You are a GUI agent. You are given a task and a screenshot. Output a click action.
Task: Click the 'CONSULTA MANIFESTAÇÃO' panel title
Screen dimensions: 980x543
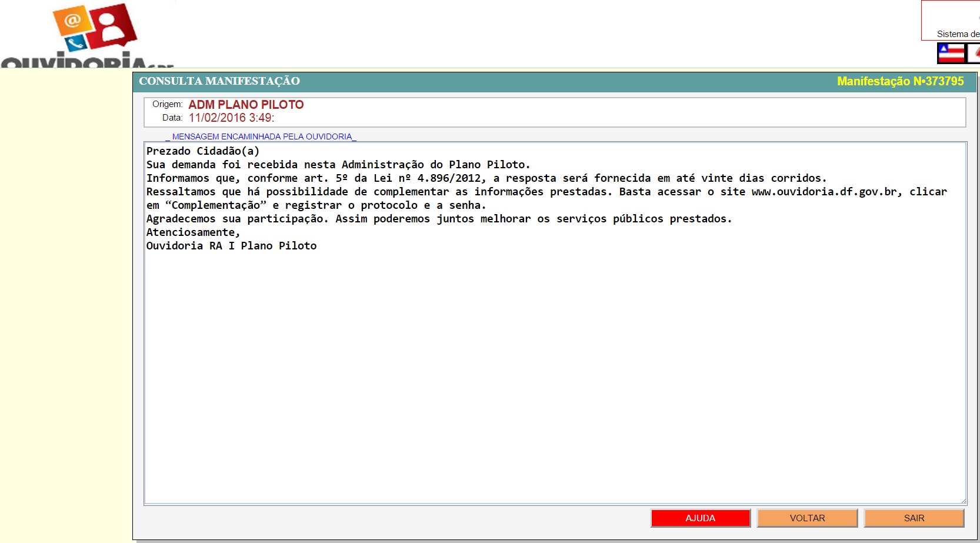click(x=219, y=81)
